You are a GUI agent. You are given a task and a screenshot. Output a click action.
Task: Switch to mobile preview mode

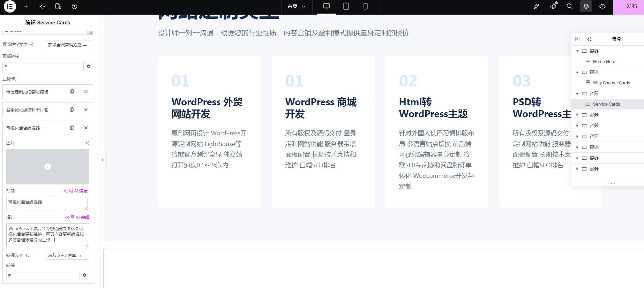pos(366,6)
